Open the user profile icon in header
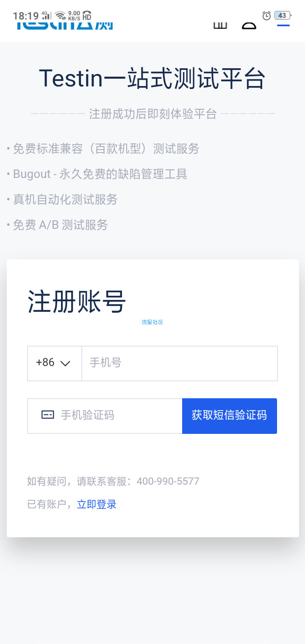Screen dimensions: 305x644 click(249, 25)
